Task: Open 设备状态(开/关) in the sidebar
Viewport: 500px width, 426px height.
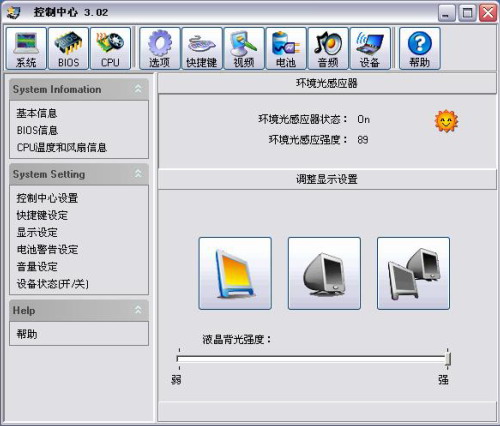Action: click(x=53, y=284)
